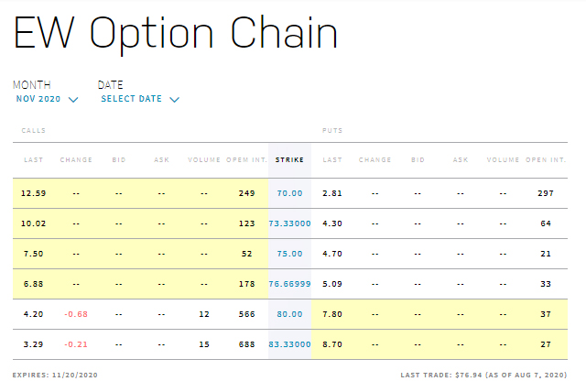Click the STRIKE column header
The height and width of the screenshot is (392, 586).
pos(289,160)
